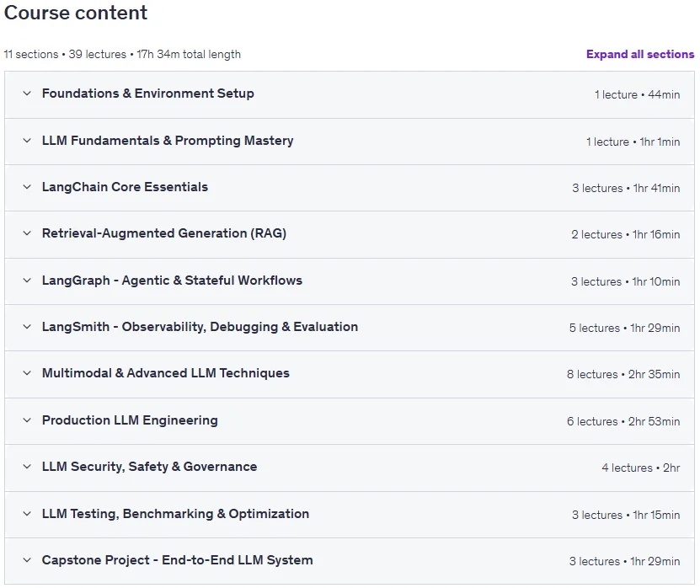This screenshot has height=588, width=700.
Task: Click the '8 lectures • 2hr 35min' text
Action: (623, 375)
